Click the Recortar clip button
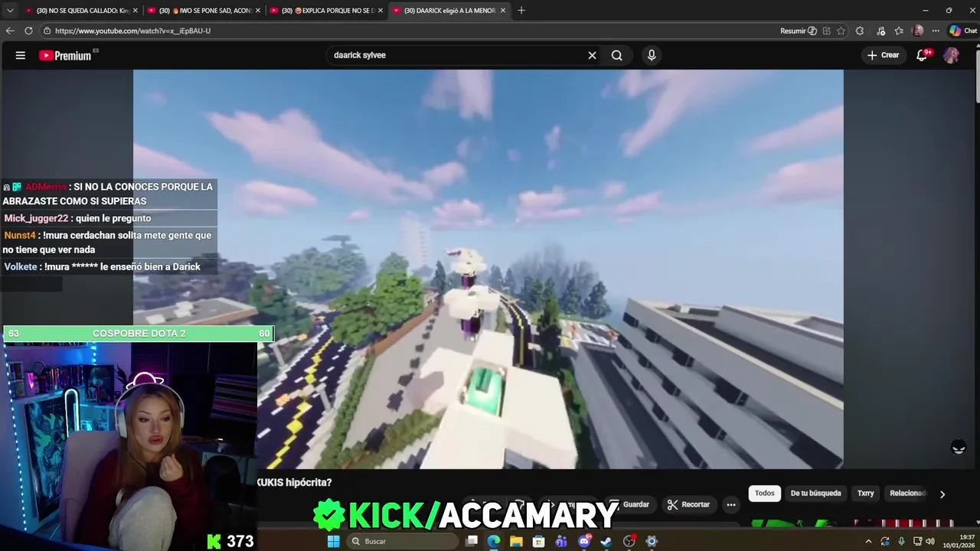The width and height of the screenshot is (980, 551). click(x=688, y=504)
